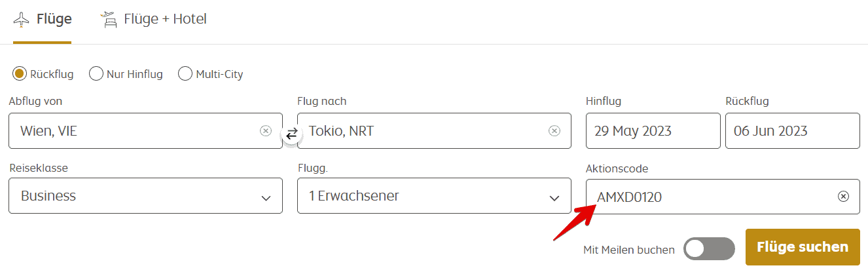
Task: Enable the Mit Meilen buchen switch
Action: tap(709, 249)
